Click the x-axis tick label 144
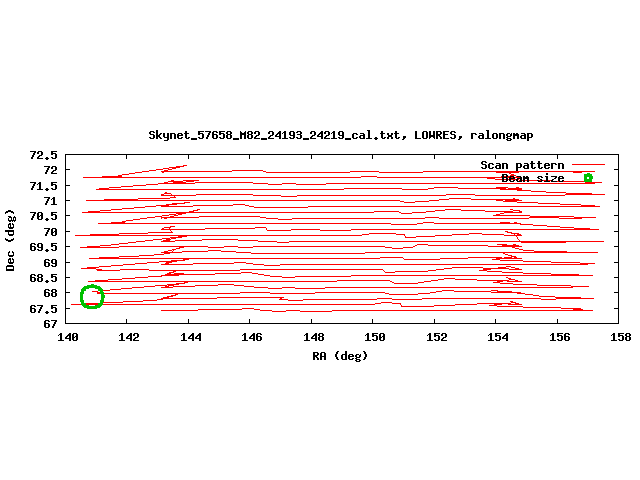The width and height of the screenshot is (640, 480). pyautogui.click(x=191, y=337)
